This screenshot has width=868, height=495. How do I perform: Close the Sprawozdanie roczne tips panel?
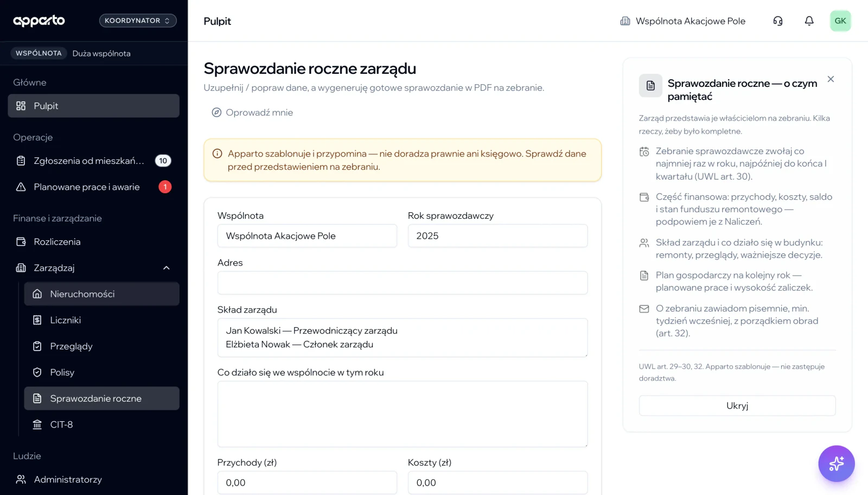831,79
